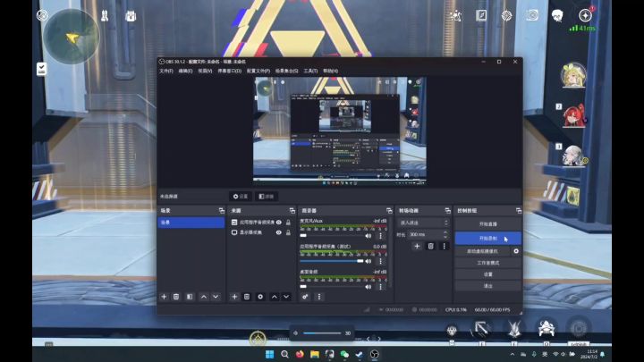Image resolution: width=644 pixels, height=362 pixels.
Task: Mute the desktop audio channel
Action: 369,287
